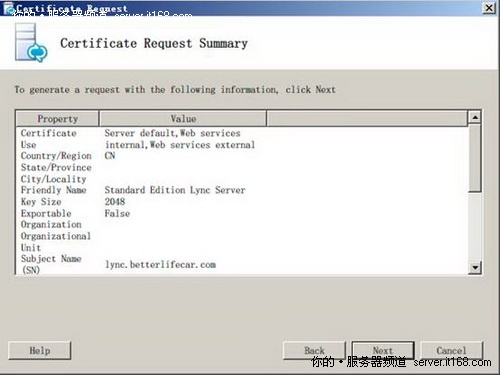Click the value Server default, Web services

coord(180,139)
